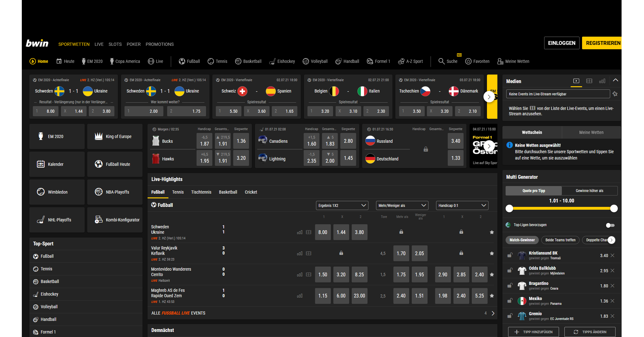Bet on Bucks moneyline odds 1.36
Viewport: 644px width, 337px height.
(241, 141)
